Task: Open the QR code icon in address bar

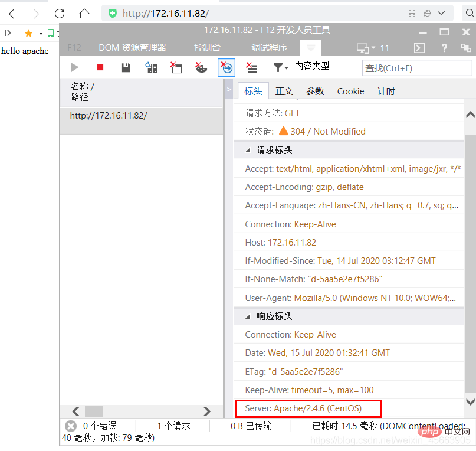Action: [x=412, y=13]
